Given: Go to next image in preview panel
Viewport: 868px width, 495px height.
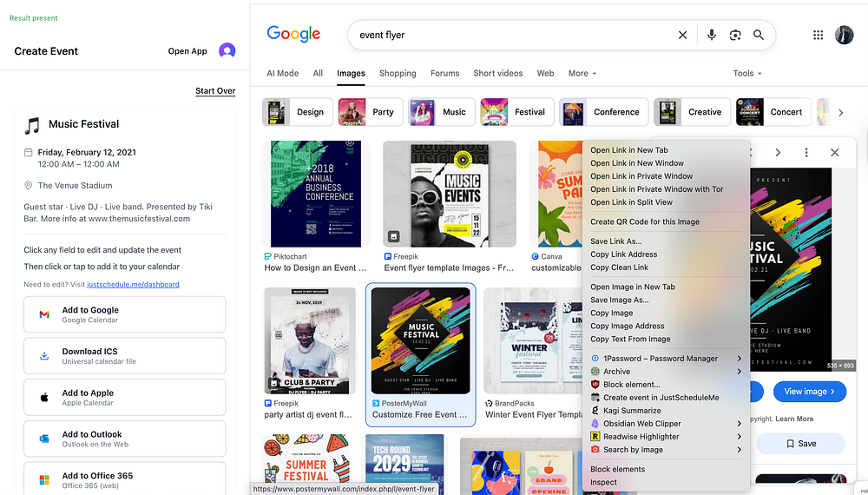Looking at the screenshot, I should click(778, 152).
